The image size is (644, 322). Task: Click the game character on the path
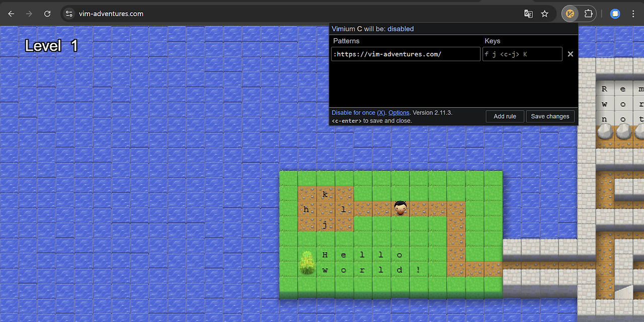[400, 208]
